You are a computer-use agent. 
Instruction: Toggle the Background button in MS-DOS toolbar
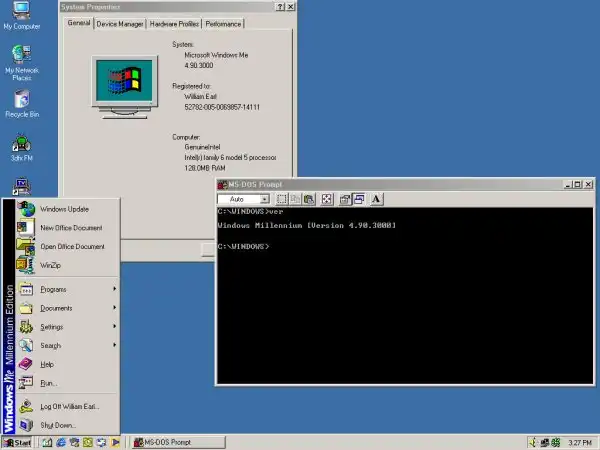[358, 200]
